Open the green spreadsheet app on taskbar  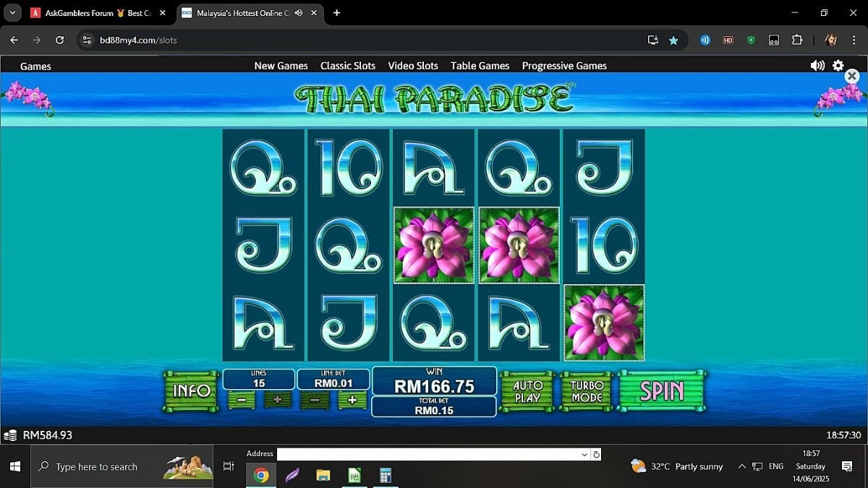[x=354, y=475]
